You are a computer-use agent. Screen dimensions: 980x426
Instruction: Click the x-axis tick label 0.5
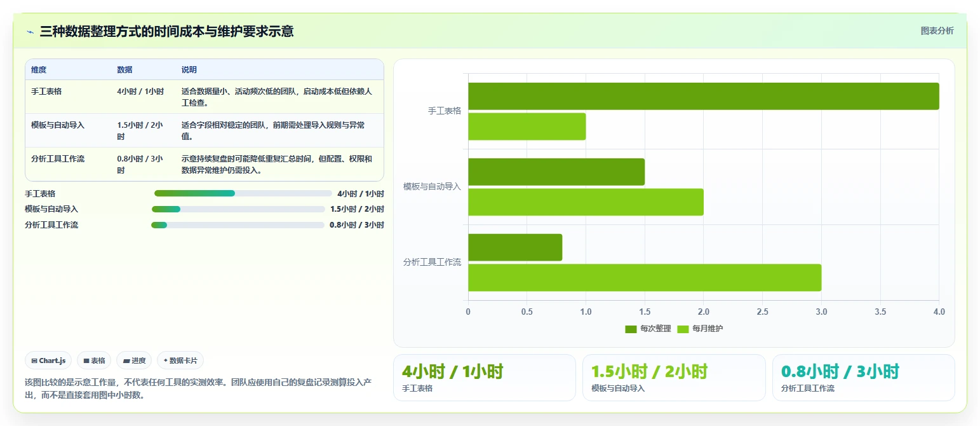pos(527,312)
